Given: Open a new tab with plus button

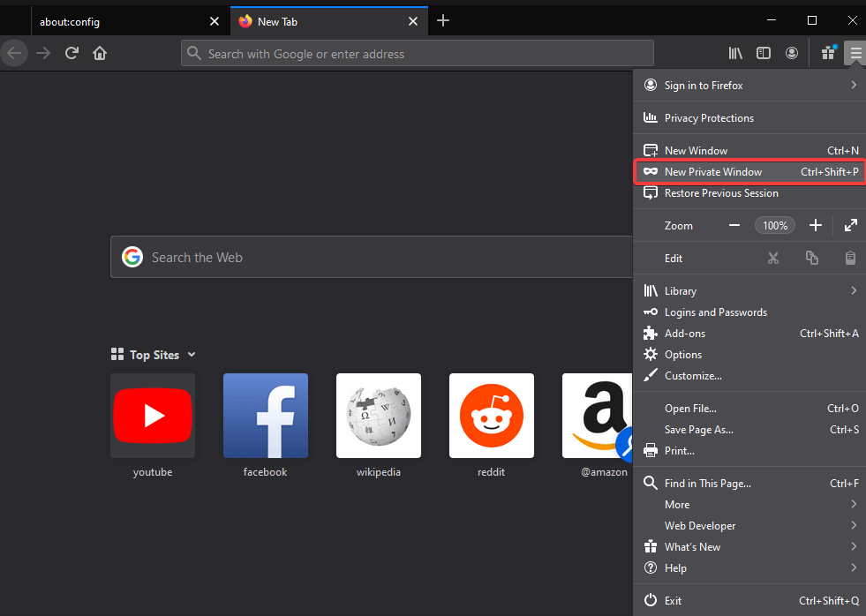Looking at the screenshot, I should click(x=443, y=21).
